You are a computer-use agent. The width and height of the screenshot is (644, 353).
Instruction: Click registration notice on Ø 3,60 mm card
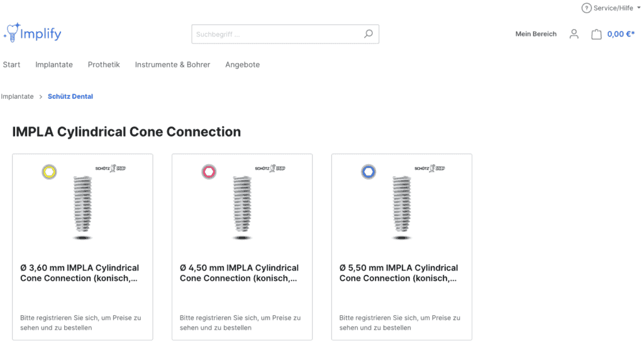(x=80, y=323)
